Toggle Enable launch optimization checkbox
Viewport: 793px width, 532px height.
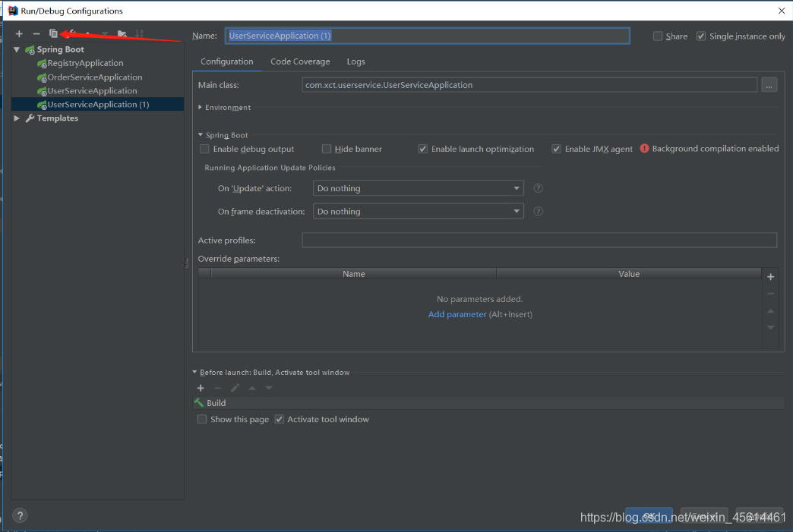click(423, 149)
